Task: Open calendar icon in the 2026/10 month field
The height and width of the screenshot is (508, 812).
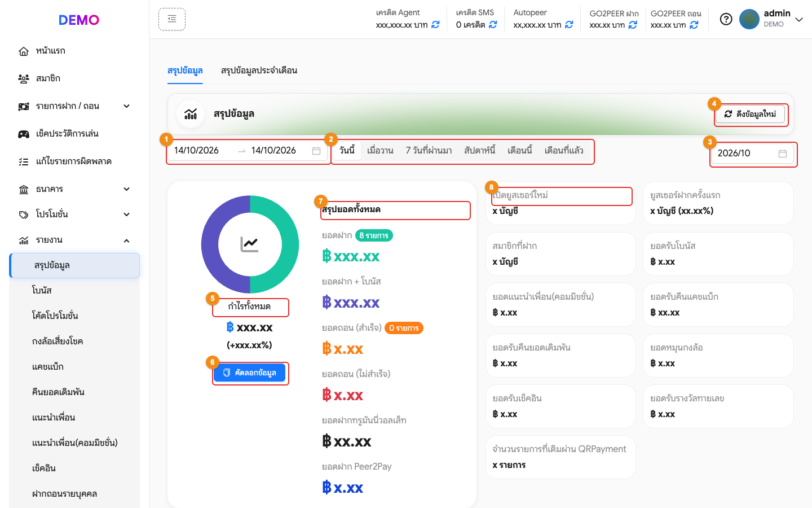Action: point(783,154)
